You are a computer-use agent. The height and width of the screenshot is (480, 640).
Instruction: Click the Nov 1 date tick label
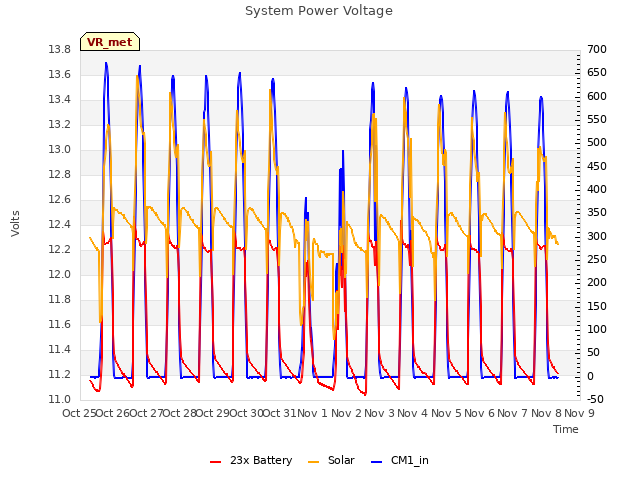(x=312, y=413)
